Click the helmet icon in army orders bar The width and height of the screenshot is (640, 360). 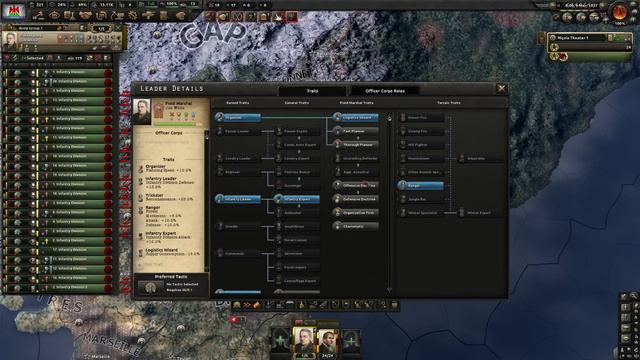coord(236,305)
